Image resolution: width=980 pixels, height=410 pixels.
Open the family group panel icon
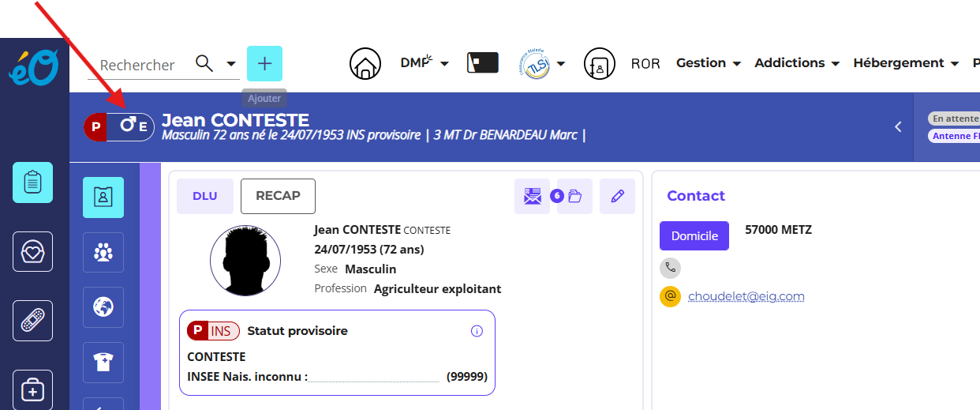(103, 253)
